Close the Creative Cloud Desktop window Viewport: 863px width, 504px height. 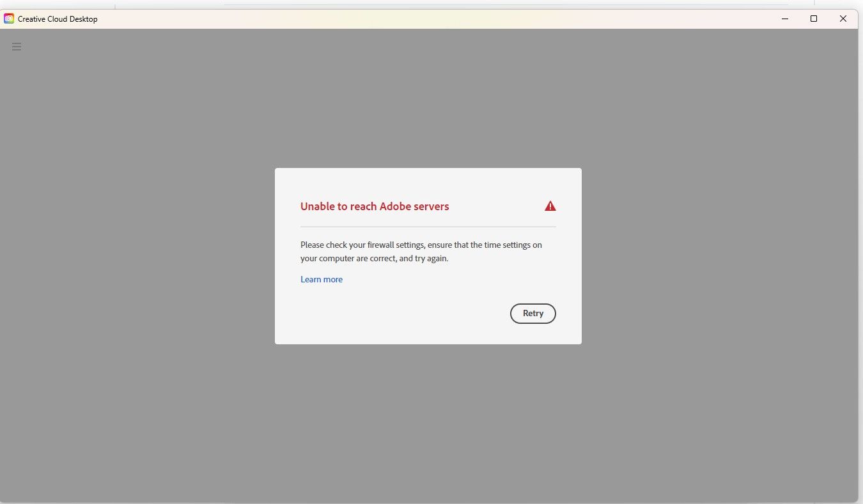pos(843,19)
